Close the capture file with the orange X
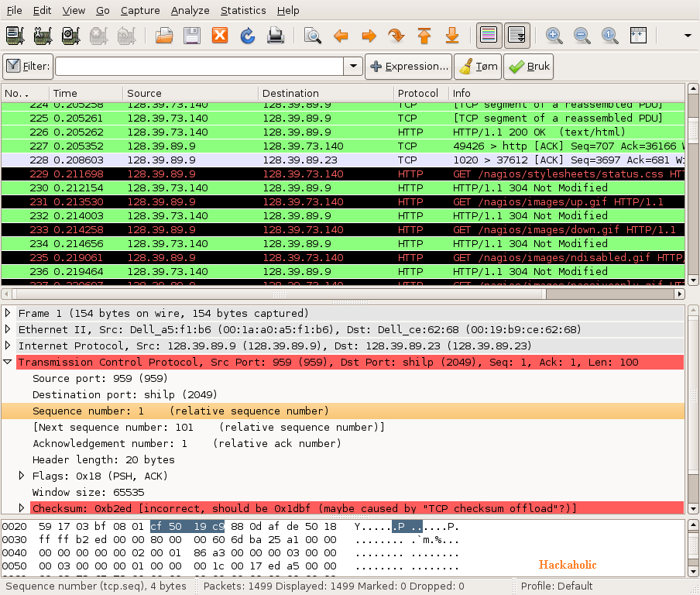700x595 pixels. pos(220,36)
